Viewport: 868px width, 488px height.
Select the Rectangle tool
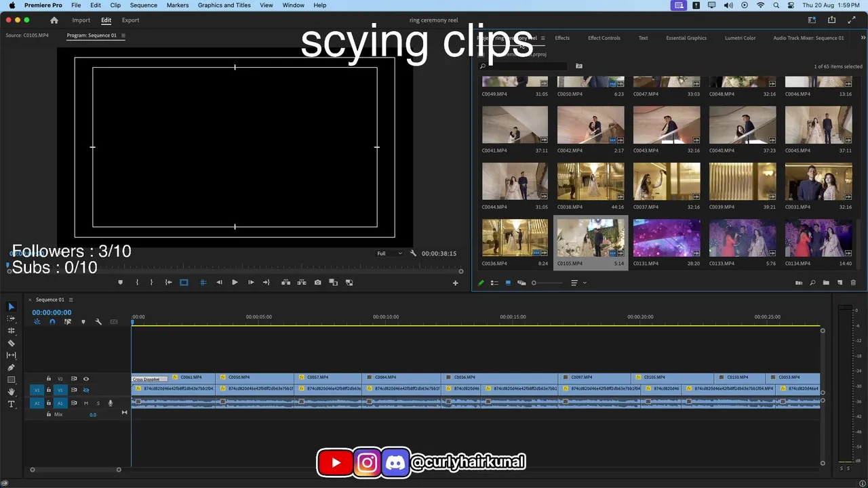tap(11, 380)
